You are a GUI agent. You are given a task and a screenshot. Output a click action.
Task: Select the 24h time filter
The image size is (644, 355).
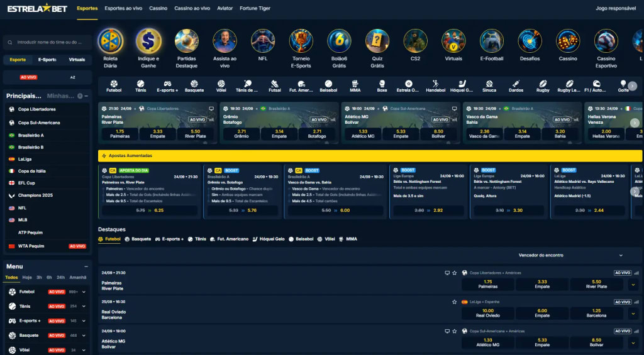[x=61, y=278]
